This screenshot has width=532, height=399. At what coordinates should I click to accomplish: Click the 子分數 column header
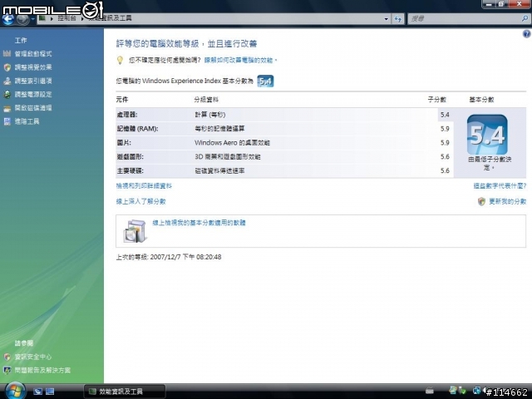[436, 100]
